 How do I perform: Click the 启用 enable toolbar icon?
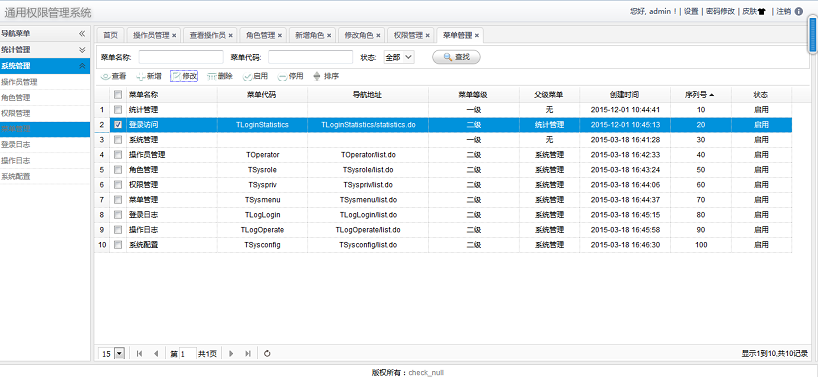click(x=248, y=77)
